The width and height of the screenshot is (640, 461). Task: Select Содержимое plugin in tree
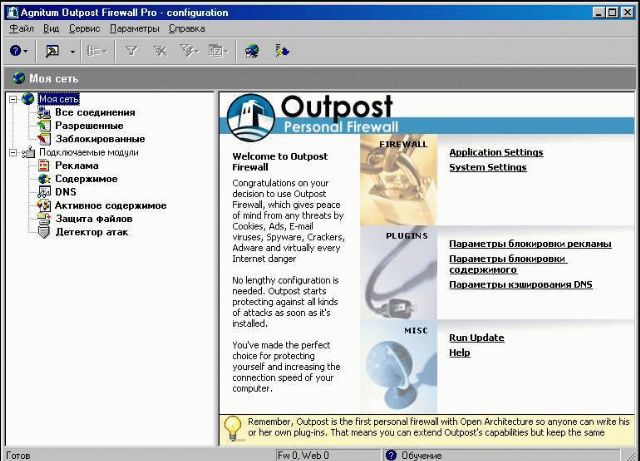pos(86,179)
